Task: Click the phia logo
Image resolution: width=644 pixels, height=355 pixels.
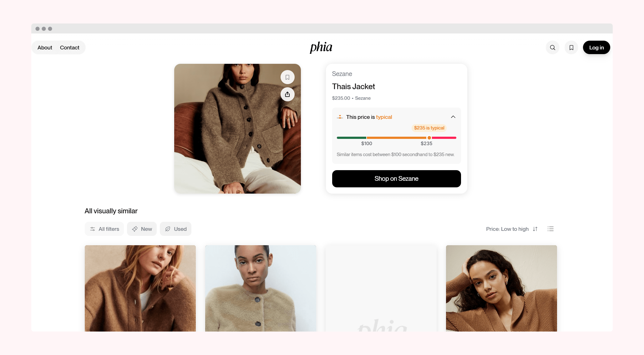Action: pyautogui.click(x=321, y=47)
